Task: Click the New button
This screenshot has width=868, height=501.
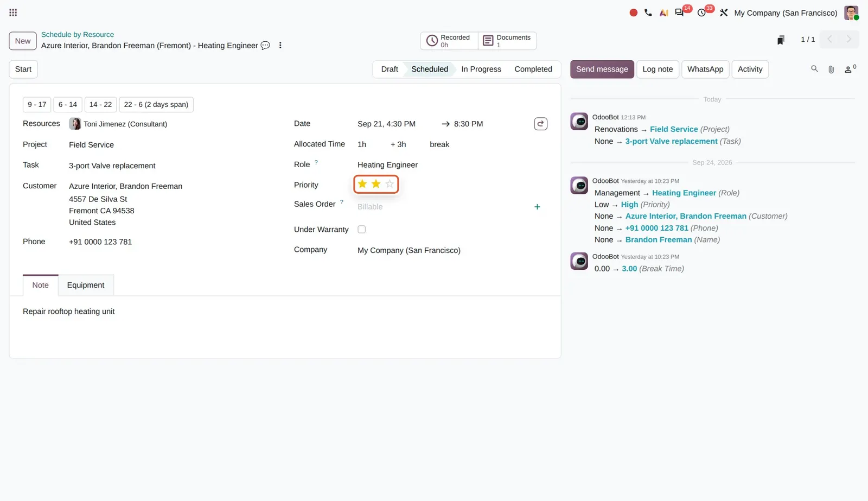Action: (x=23, y=41)
